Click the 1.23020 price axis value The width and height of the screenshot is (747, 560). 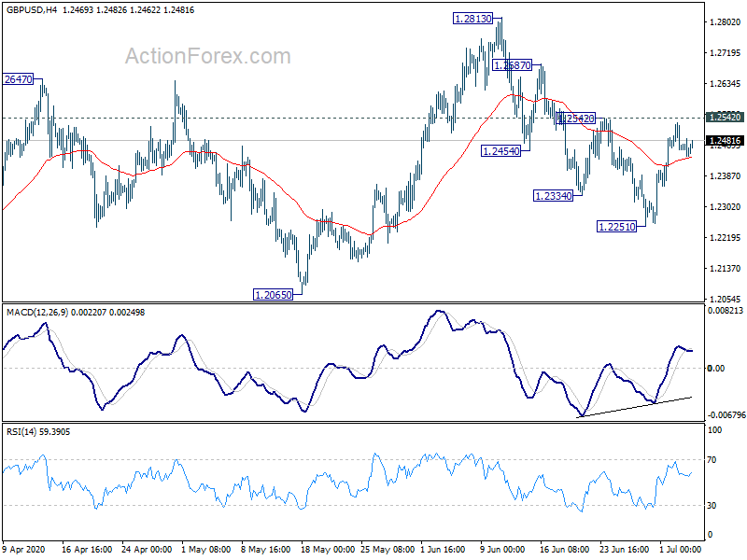click(726, 206)
